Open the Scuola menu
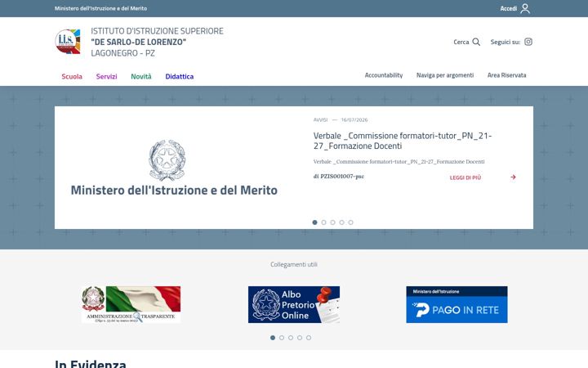588x368 pixels. coord(72,76)
